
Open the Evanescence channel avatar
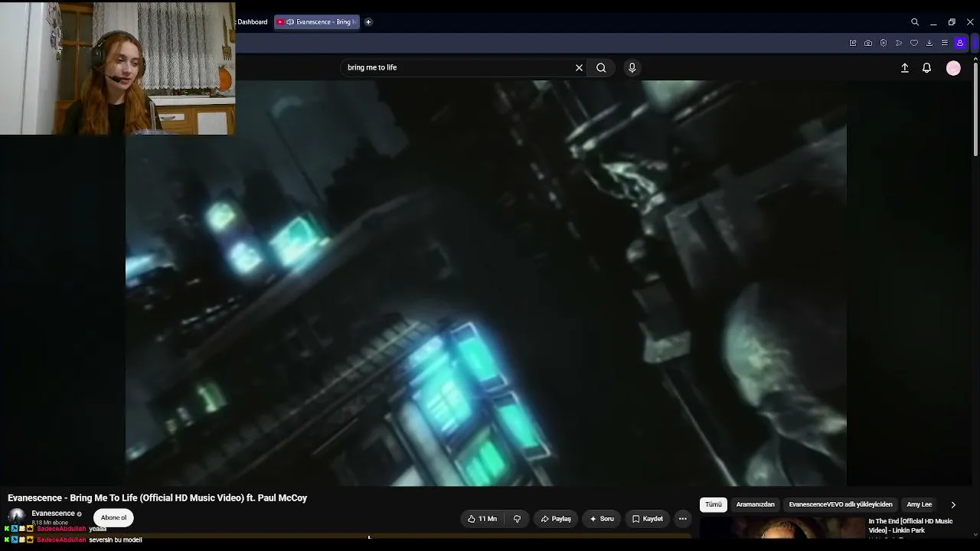pyautogui.click(x=16, y=517)
